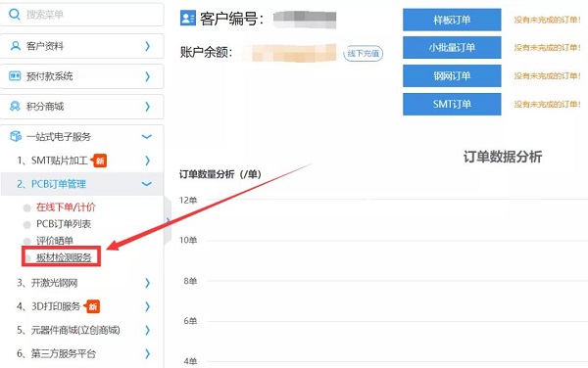588x368 pixels.
Task: Open the 钢网订单 button
Action: [x=452, y=76]
